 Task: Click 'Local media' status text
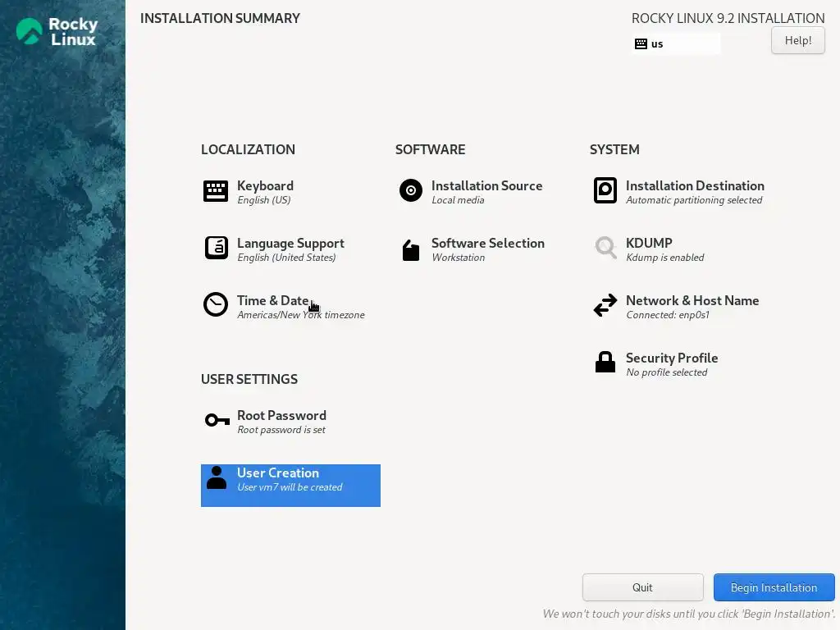458,200
